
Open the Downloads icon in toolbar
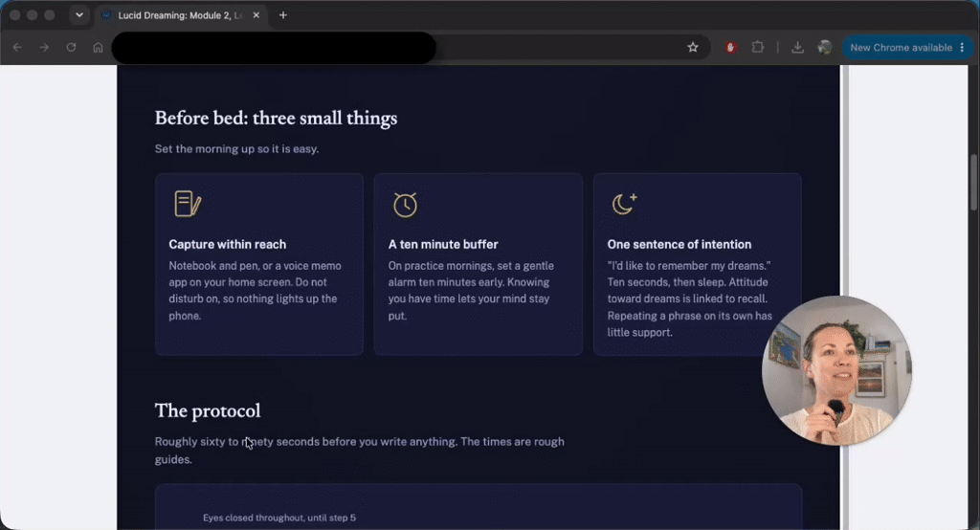(x=797, y=48)
